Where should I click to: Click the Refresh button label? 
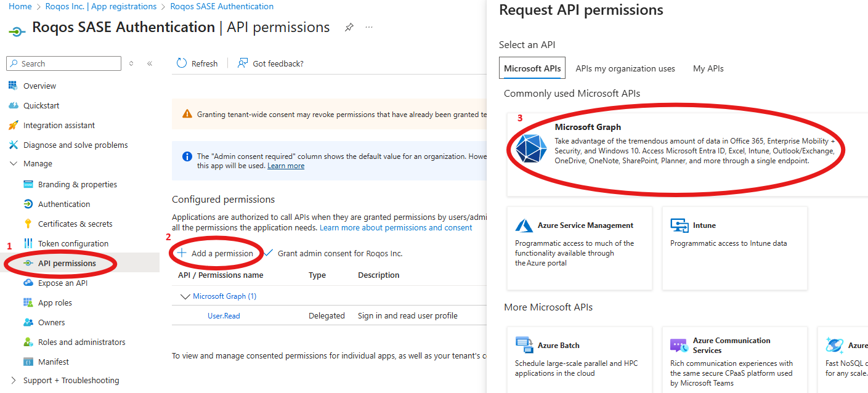[205, 63]
